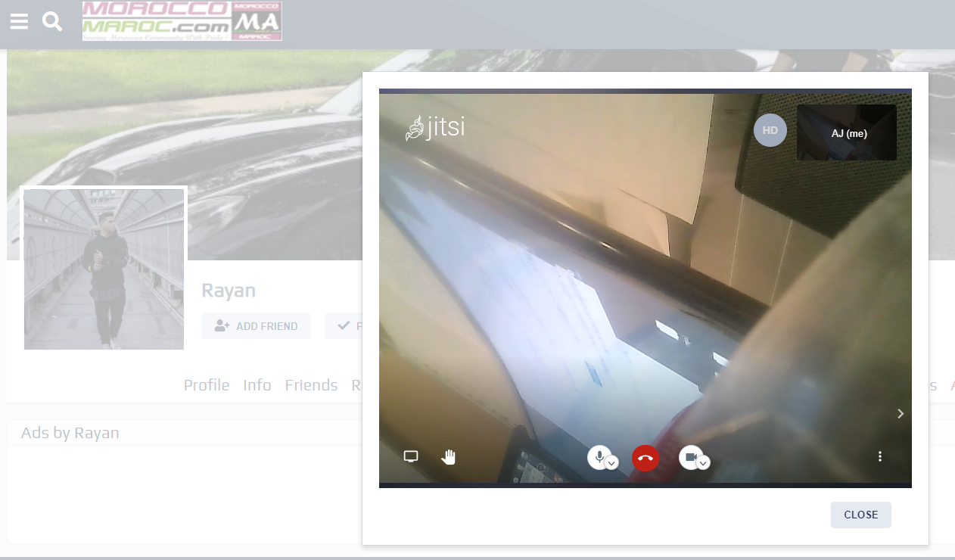Open the Friends tab

[311, 385]
